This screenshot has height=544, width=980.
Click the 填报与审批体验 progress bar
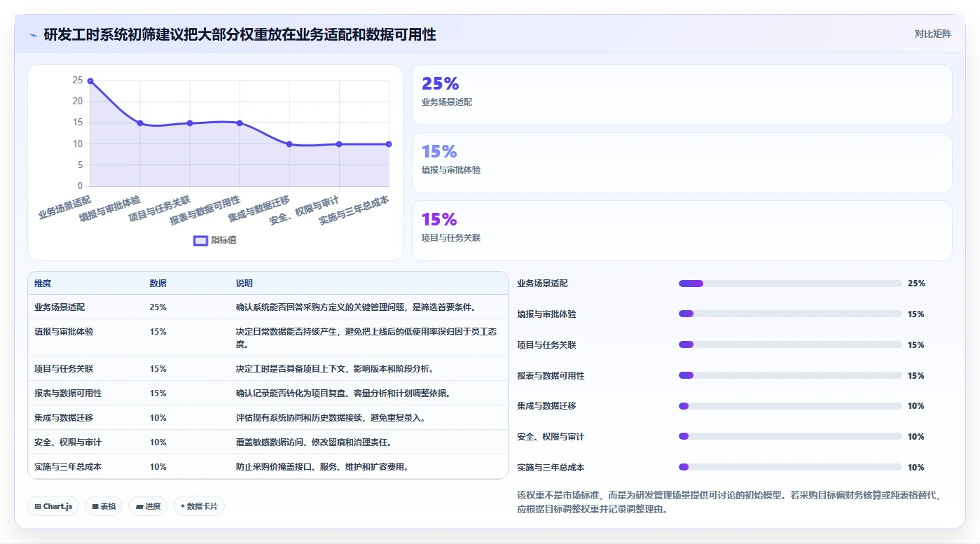(790, 314)
